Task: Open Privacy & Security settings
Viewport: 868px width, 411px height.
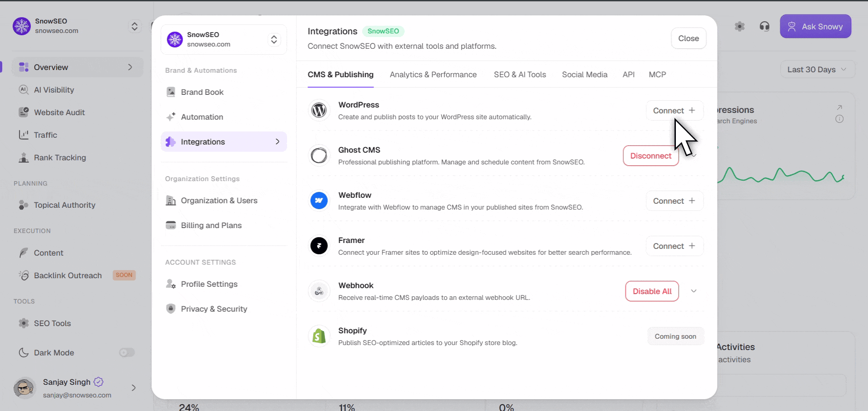Action: 224,309
